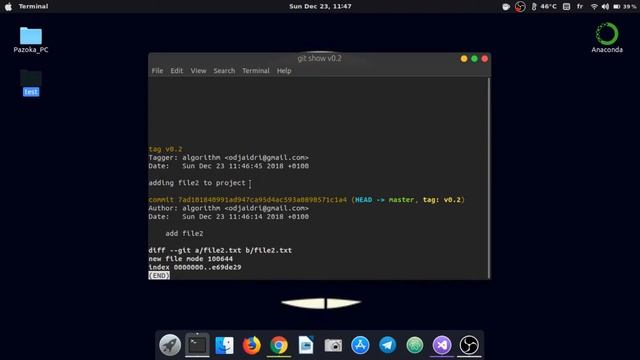The height and width of the screenshot is (360, 640).
Task: Launch Google Chrome from the dock
Action: [279, 345]
